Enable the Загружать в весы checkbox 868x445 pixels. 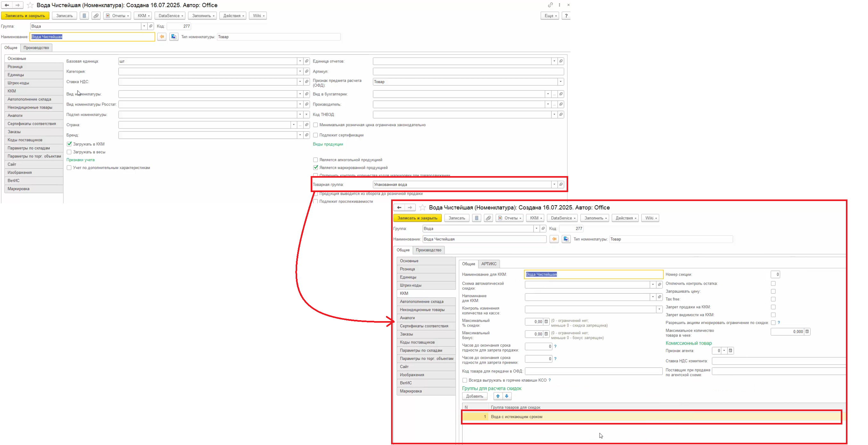69,152
